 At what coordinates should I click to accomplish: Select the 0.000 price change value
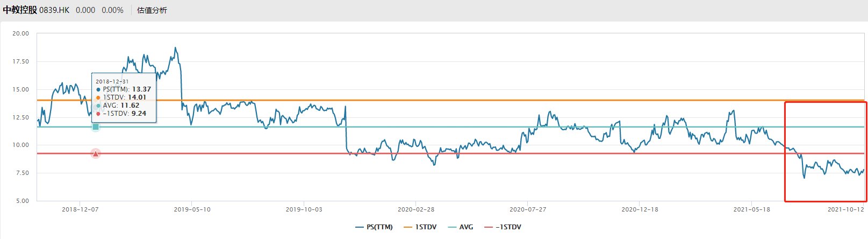[85, 10]
